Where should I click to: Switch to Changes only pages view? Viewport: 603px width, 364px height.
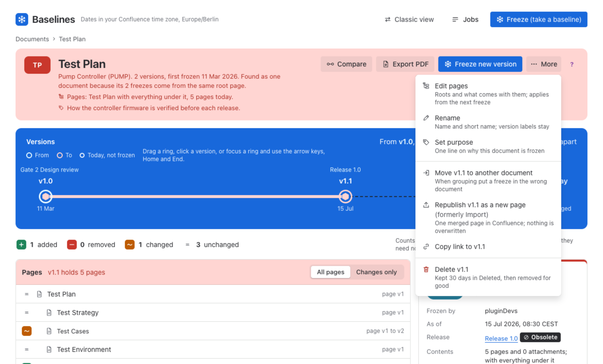point(376,272)
